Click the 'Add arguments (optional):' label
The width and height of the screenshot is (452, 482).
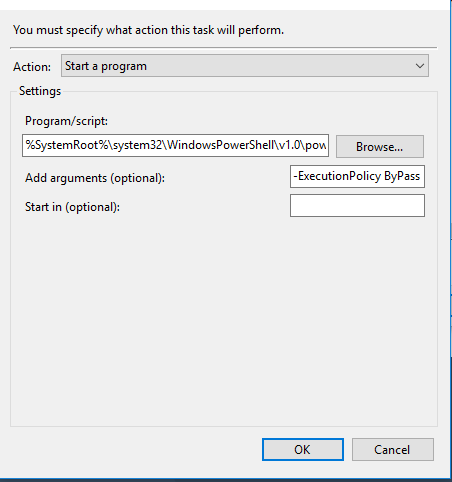point(95,178)
